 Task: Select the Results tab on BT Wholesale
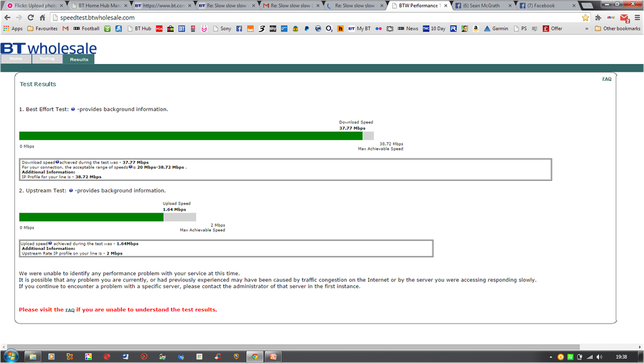[79, 59]
